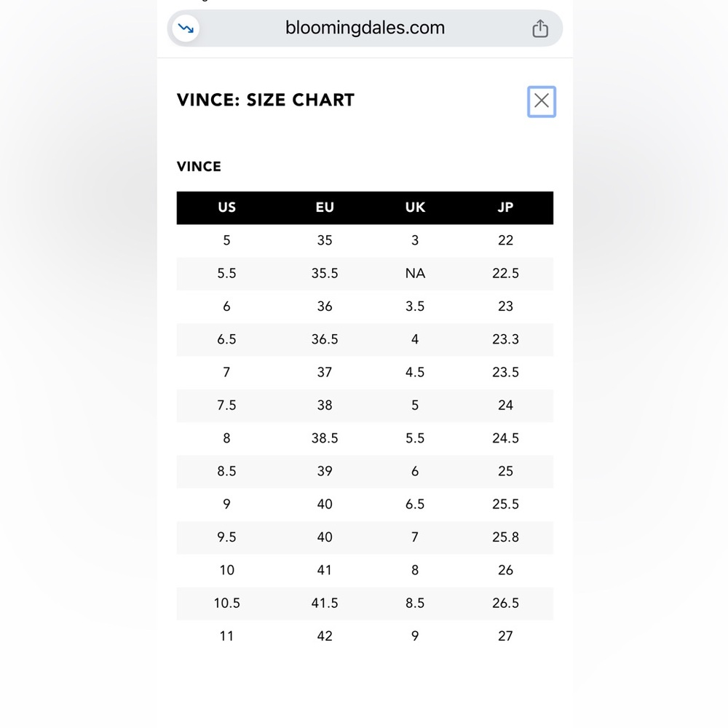
Task: Click JP size 23.3 cell
Action: 505,339
